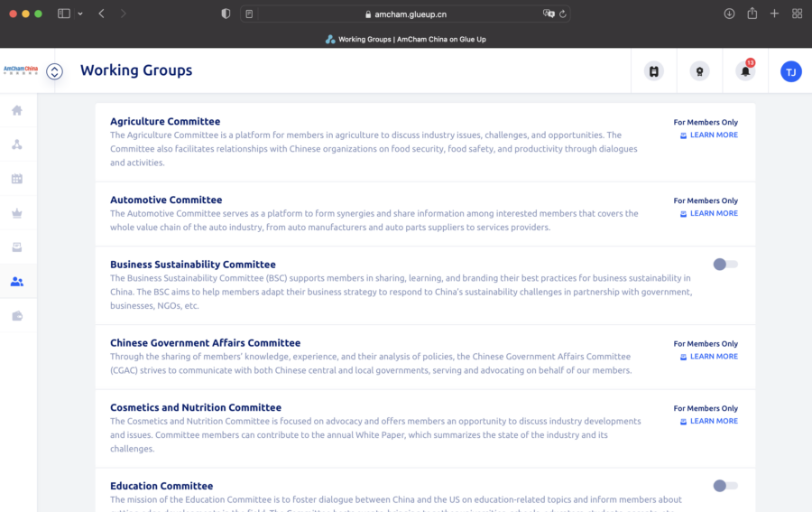Open the TJ user avatar menu
Screen dimensions: 812x512
coord(790,71)
